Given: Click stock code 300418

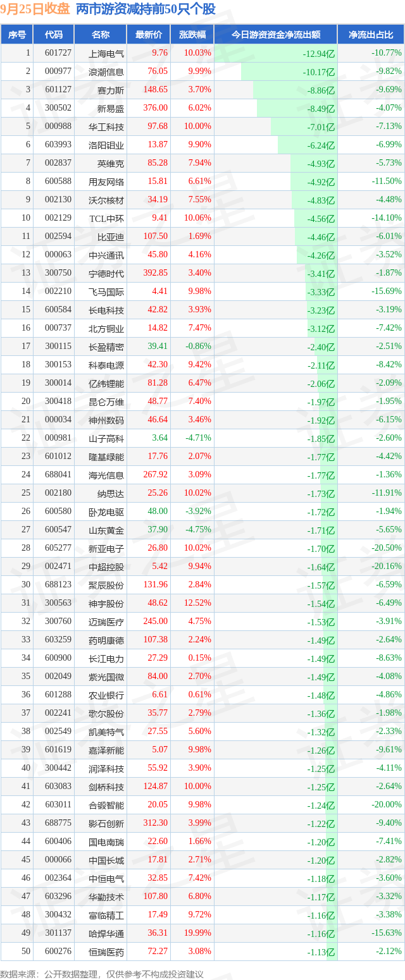Looking at the screenshot, I should [x=59, y=401].
